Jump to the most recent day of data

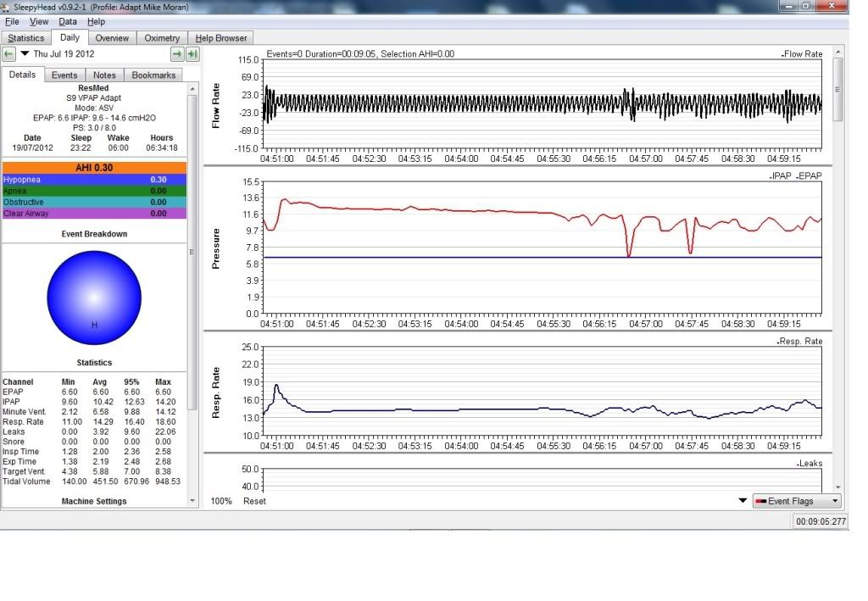(192, 54)
